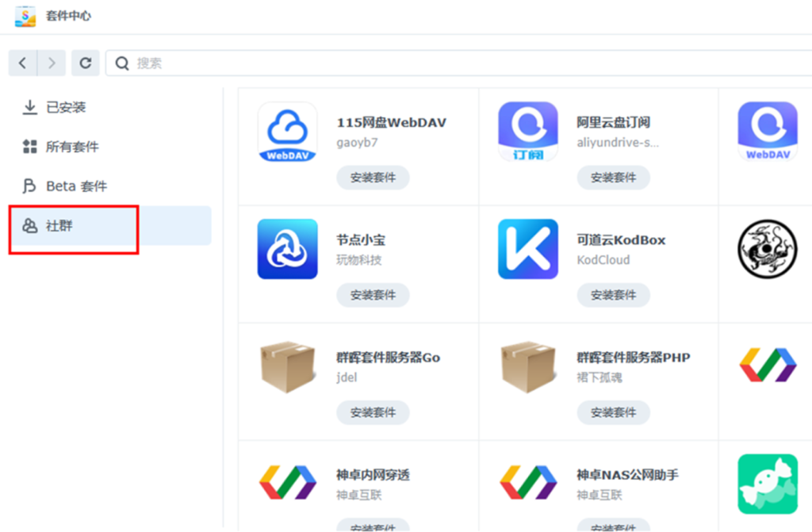Click the 已安装 download icon
Screen dimensions: 812x532
30,107
